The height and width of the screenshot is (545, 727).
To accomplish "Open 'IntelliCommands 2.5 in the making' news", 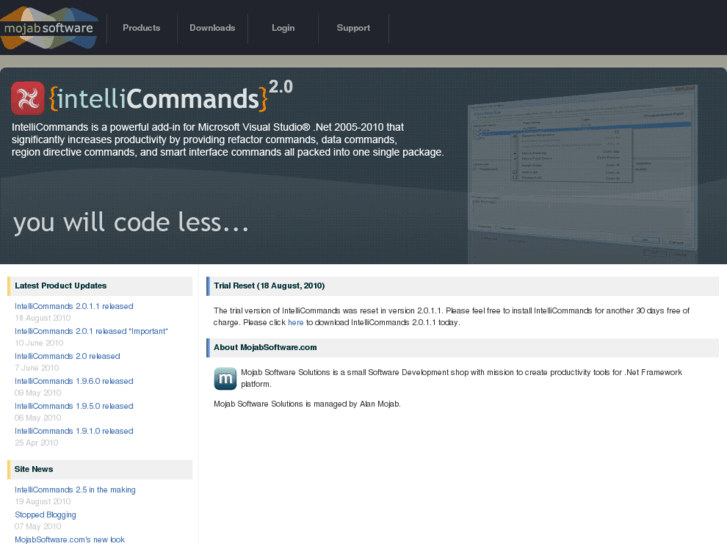I will (x=75, y=490).
